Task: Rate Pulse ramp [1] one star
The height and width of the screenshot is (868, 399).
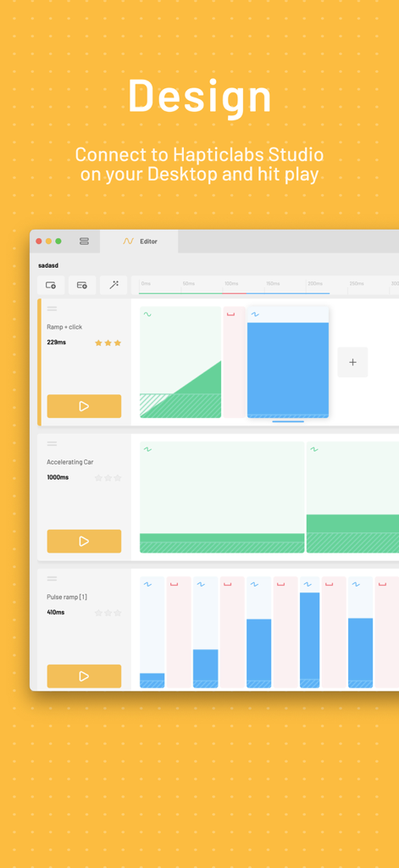Action: tap(98, 613)
